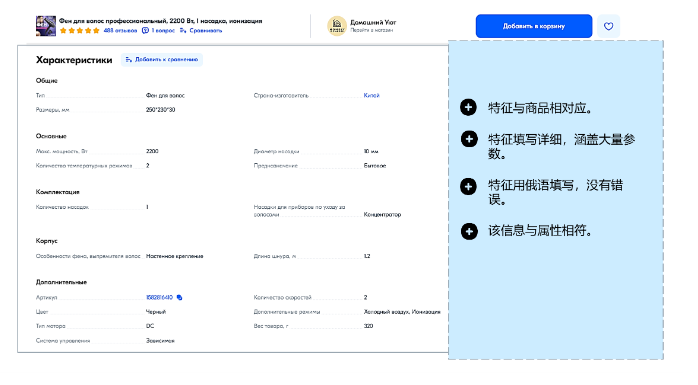698x385 pixels.
Task: Click the value 2 for Количество скоростей
Action: (x=365, y=297)
